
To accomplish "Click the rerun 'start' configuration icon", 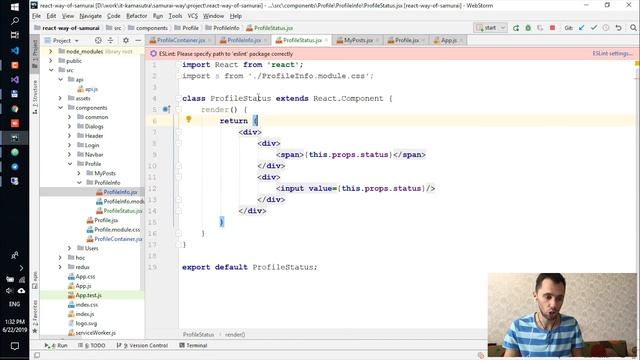I will pyautogui.click(x=516, y=28).
